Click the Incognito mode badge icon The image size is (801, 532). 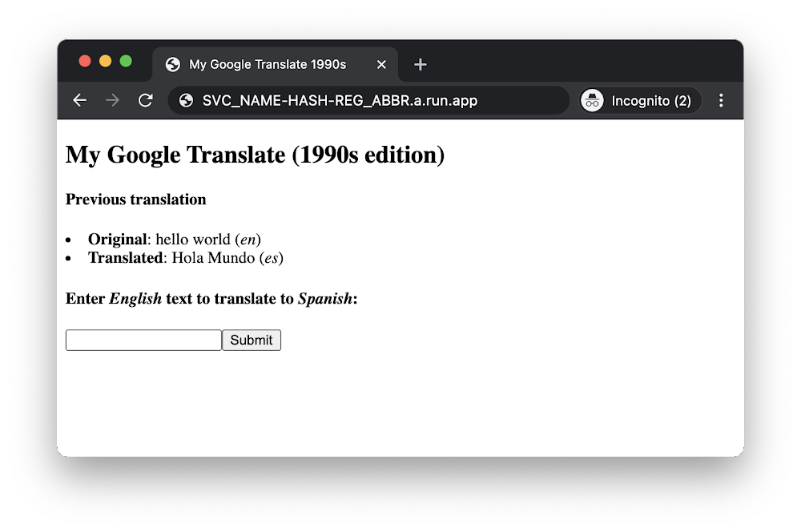pos(592,100)
